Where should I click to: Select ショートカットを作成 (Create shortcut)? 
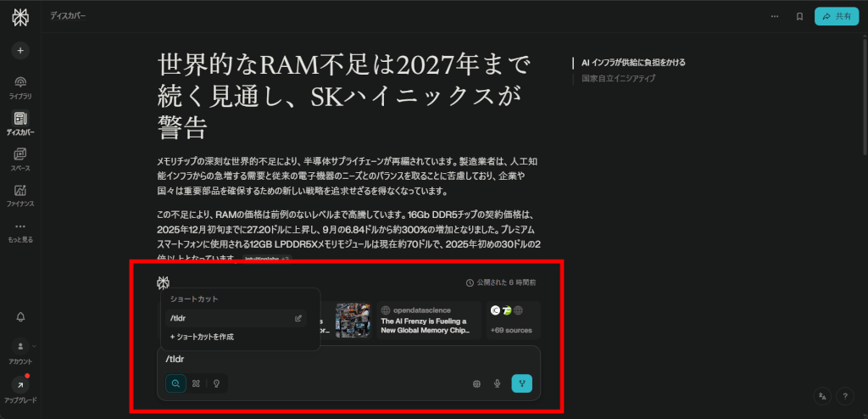[x=202, y=337]
